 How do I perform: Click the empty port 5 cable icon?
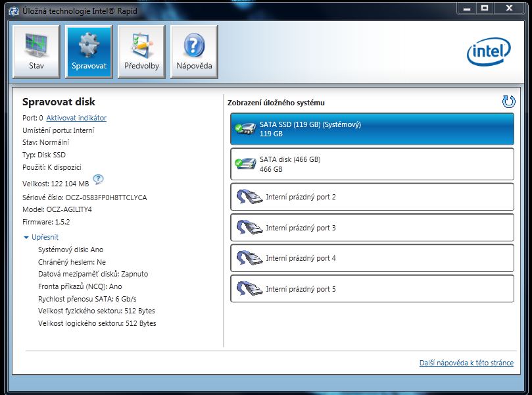click(x=249, y=289)
